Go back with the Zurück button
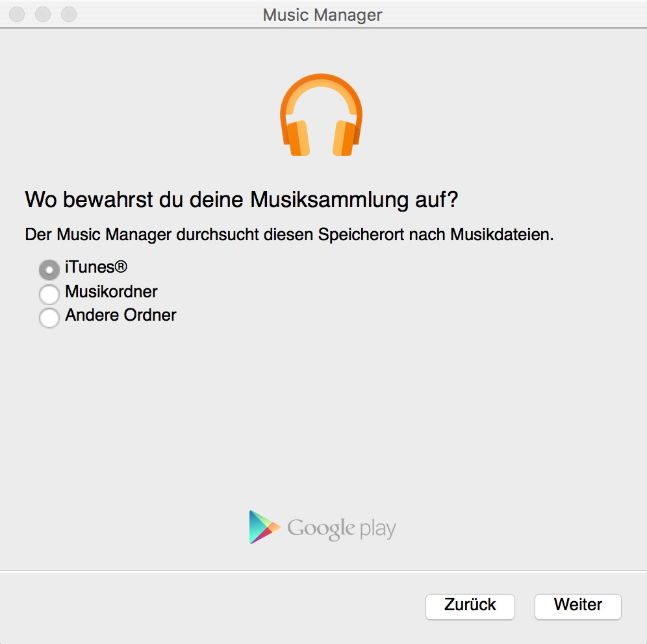The height and width of the screenshot is (644, 647). pyautogui.click(x=470, y=606)
